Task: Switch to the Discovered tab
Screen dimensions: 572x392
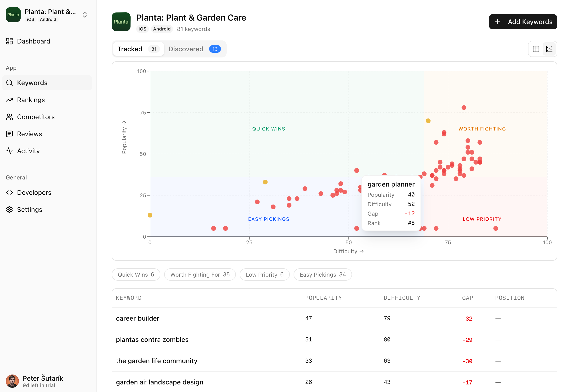Action: tap(194, 49)
